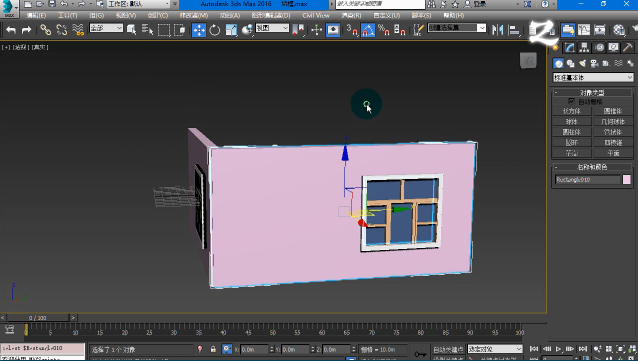This screenshot has width=638, height=361.
Task: Toggle the Keyboard Shortcut Override button
Action: pos(333,30)
